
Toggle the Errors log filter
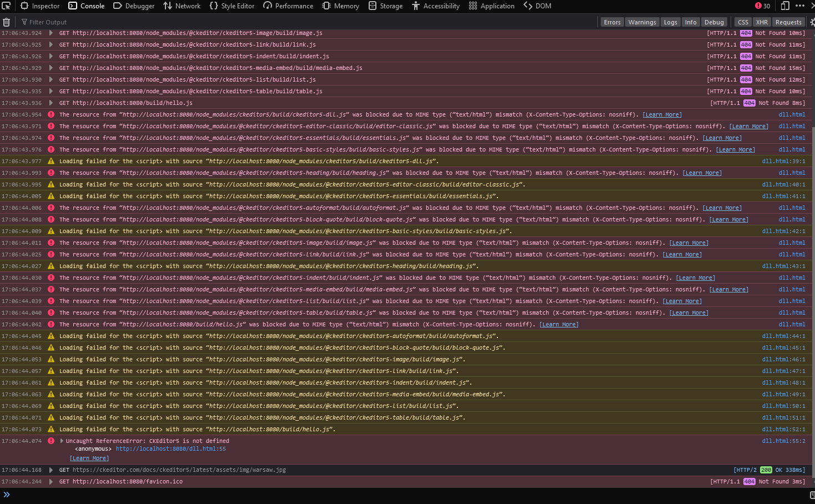[612, 22]
